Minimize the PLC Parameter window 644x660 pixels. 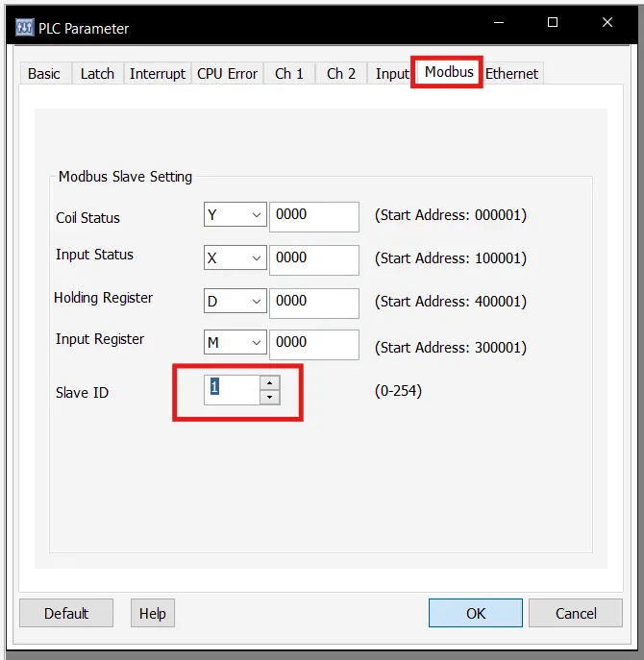click(499, 22)
